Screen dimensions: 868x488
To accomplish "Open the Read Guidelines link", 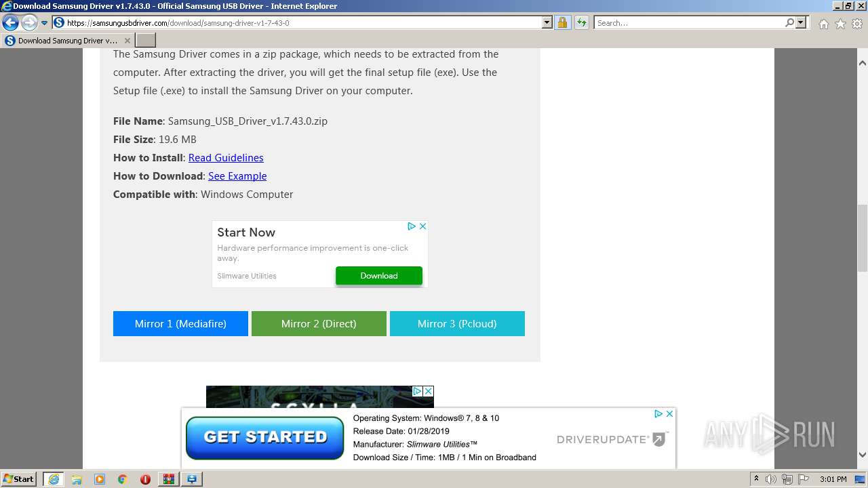I will pos(226,158).
